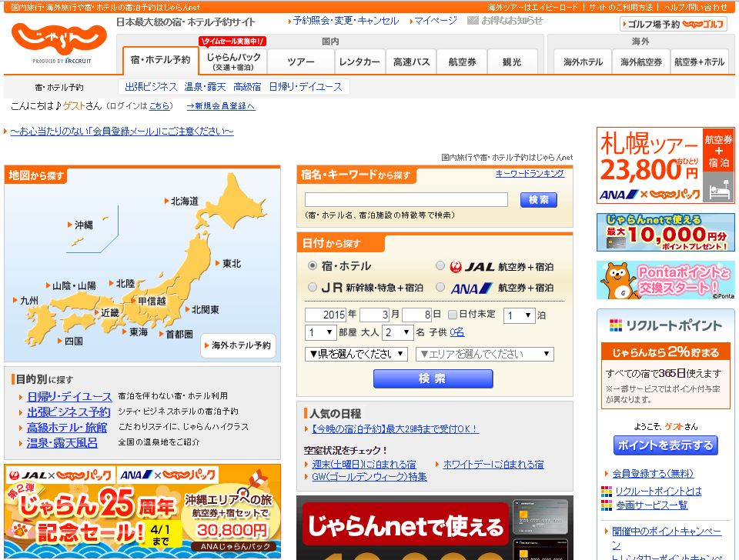739x560 pixels.
Task: Click the 10,000 yen points present banner
Action: coord(665,232)
